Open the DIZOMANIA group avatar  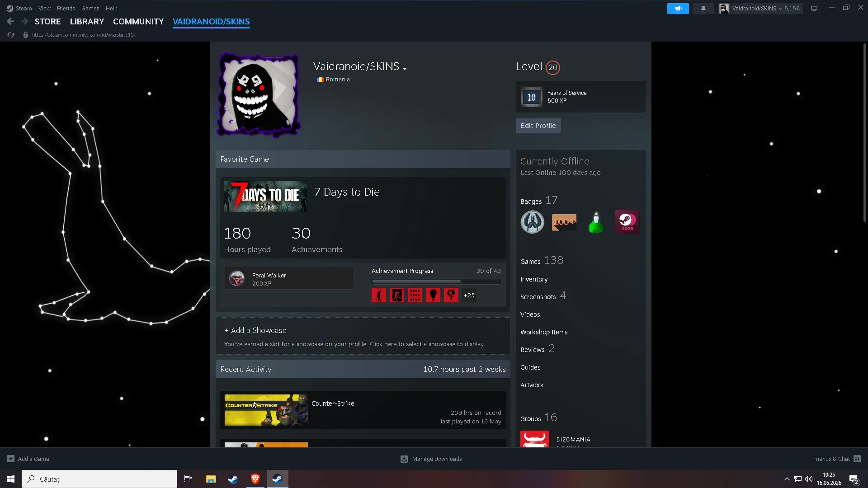(534, 439)
